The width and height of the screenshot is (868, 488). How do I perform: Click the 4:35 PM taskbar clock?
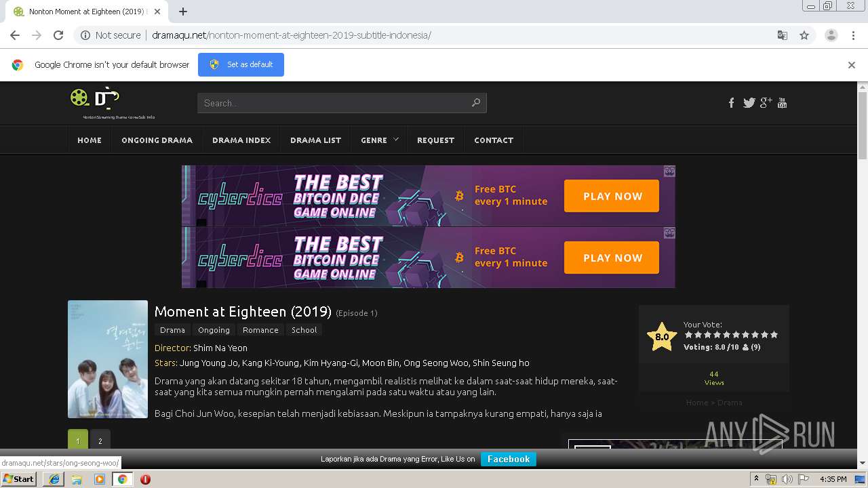click(x=833, y=479)
